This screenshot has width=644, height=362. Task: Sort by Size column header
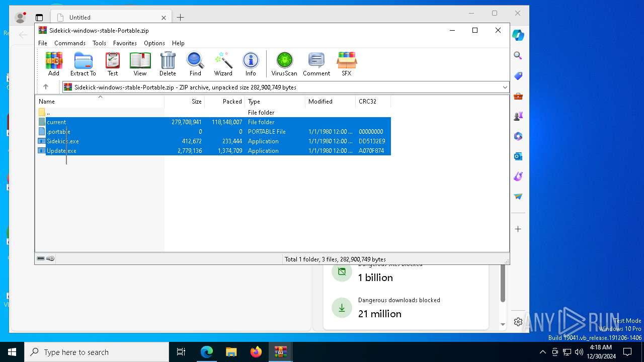(x=184, y=101)
